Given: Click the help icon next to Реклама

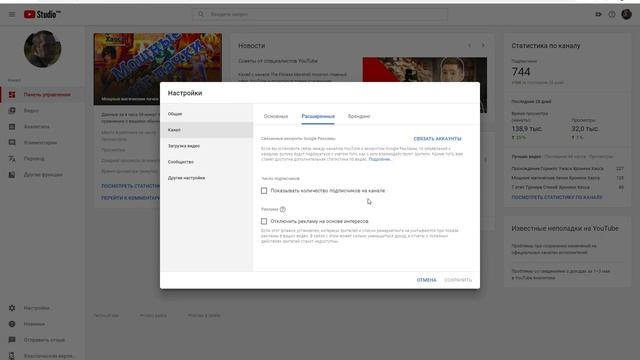Looking at the screenshot, I should (x=283, y=209).
